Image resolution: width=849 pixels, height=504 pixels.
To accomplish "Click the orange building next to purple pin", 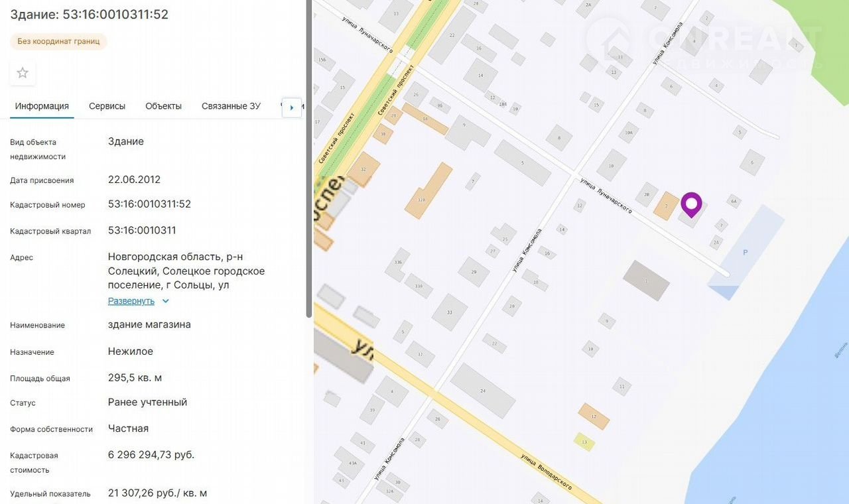I will tap(666, 206).
